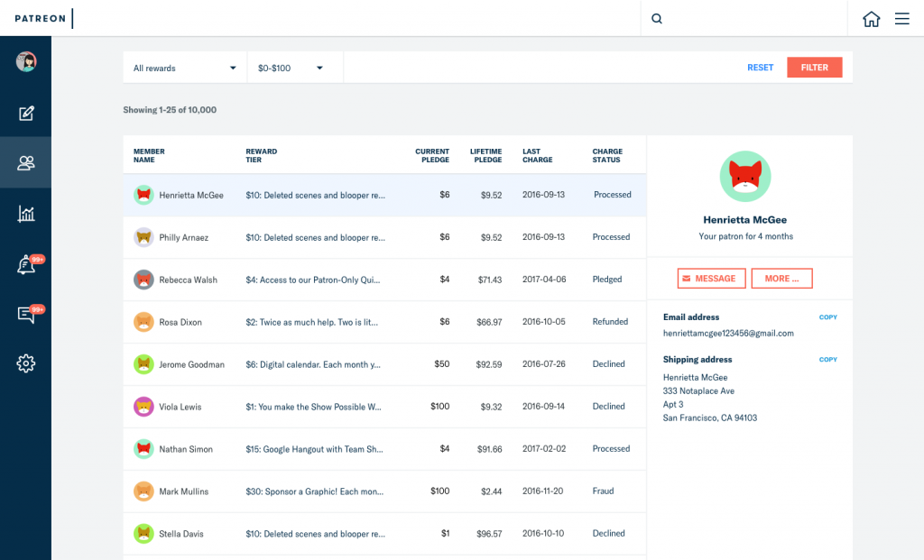Image resolution: width=924 pixels, height=560 pixels.
Task: Open the analytics chart icon
Action: pyautogui.click(x=26, y=213)
